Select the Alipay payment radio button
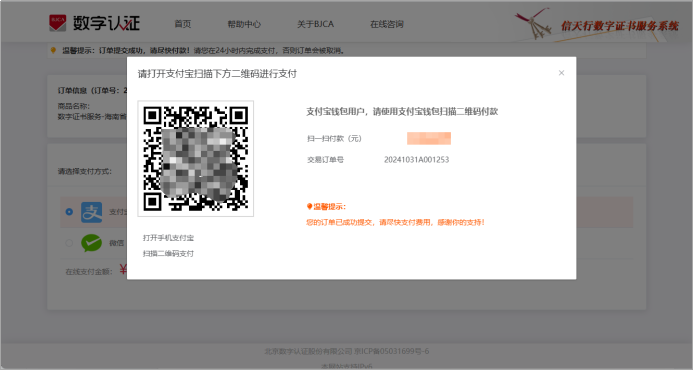Image resolution: width=694 pixels, height=371 pixels. pos(69,212)
